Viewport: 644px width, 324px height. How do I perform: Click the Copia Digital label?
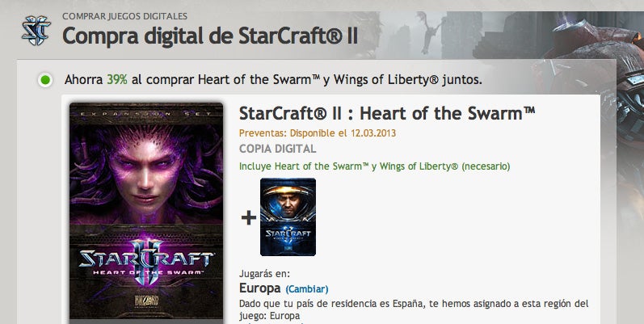(x=278, y=149)
